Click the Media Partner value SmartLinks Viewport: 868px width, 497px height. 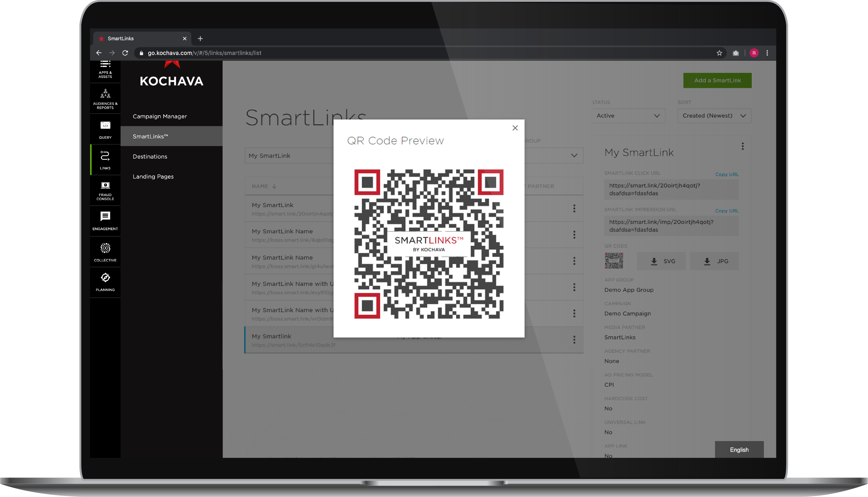pos(620,338)
